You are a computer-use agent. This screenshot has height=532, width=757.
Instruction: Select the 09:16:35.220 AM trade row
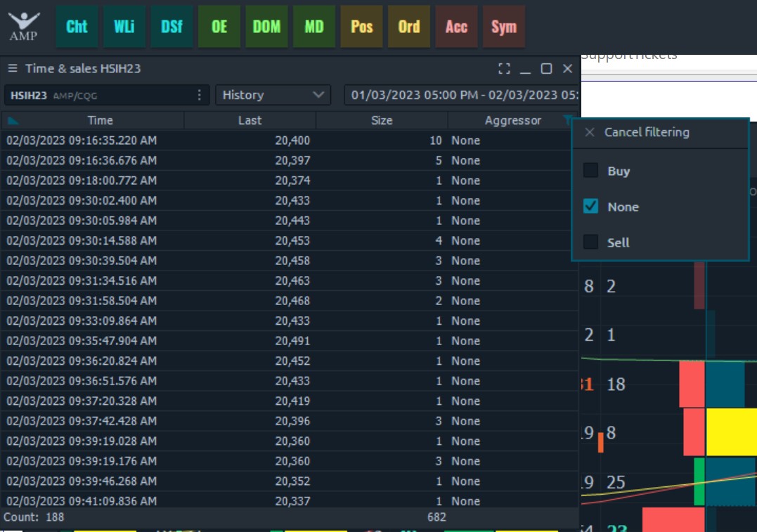(290, 141)
